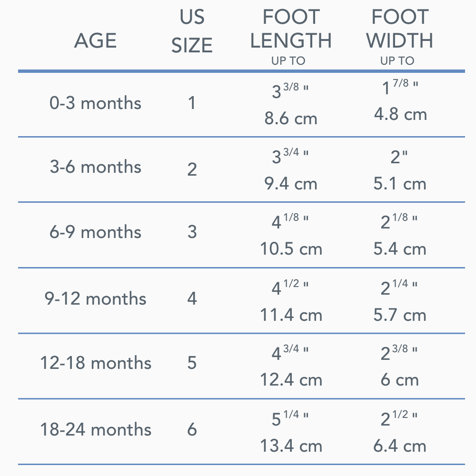Click the 13.4 cm foot length value
Viewport: 476px width, 476px height.
pos(291,446)
